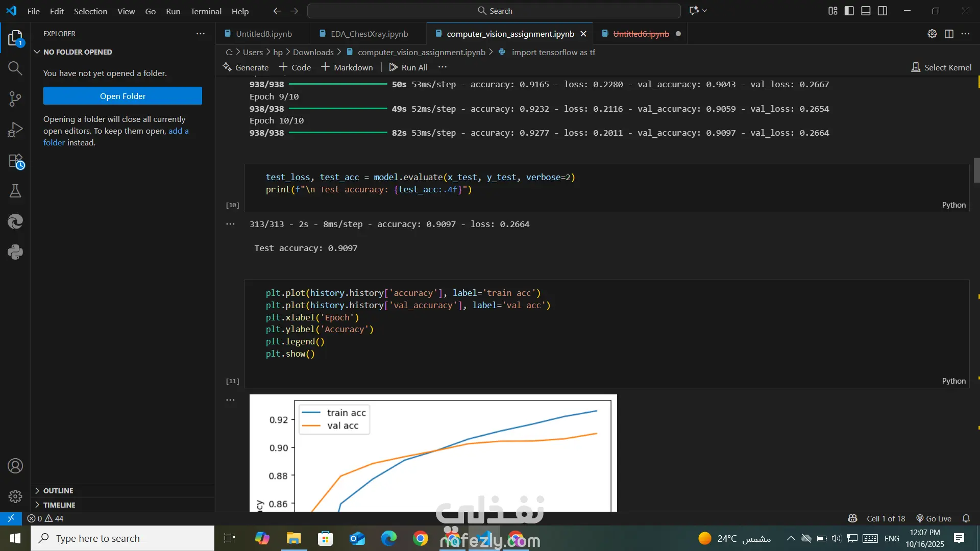Click the editor vertical scrollbar thumb
Image resolution: width=980 pixels, height=551 pixels.
pos(976,170)
